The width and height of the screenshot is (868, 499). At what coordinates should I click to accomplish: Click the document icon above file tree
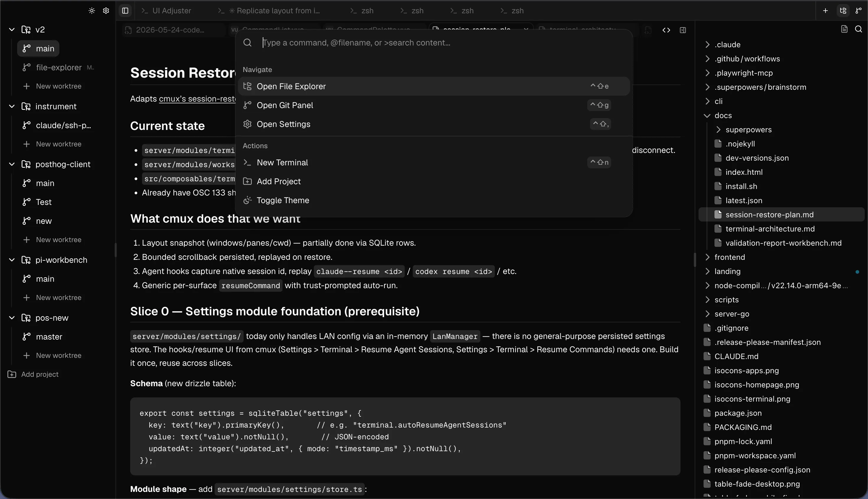click(x=844, y=29)
